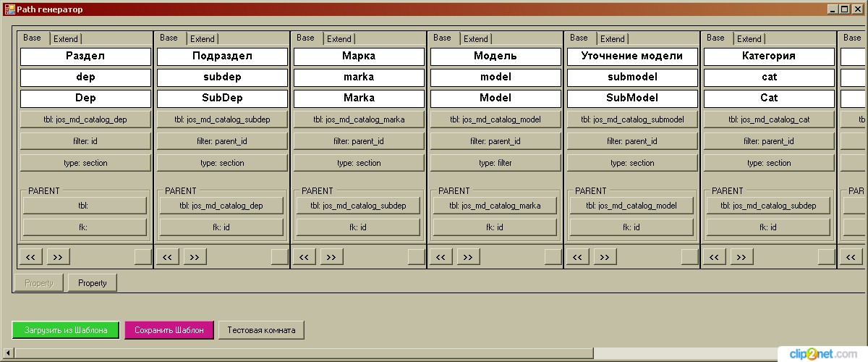Click type: filter button in Модель column
The image size is (868, 362).
(496, 163)
